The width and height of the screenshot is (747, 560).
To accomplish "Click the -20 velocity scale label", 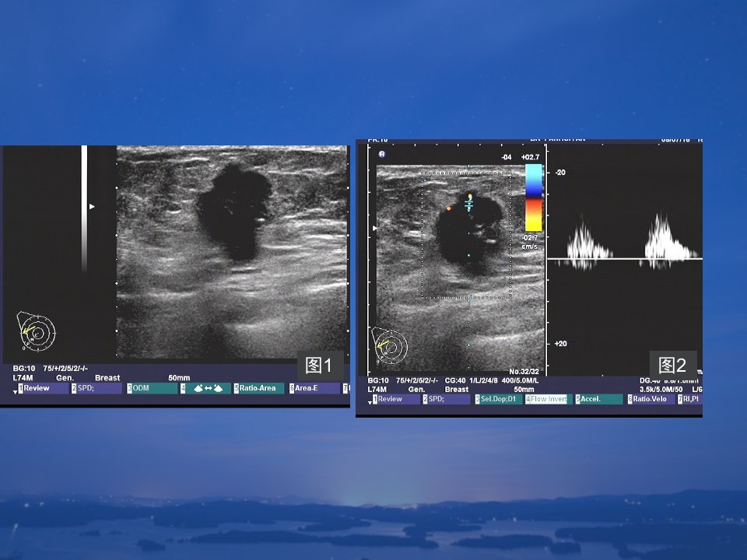I will pos(560,173).
